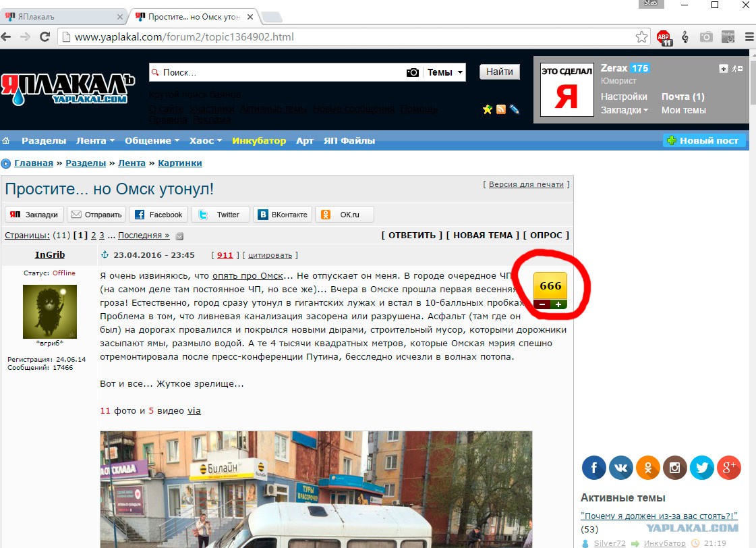The image size is (756, 548).
Task: Click the RSS feed icon in header
Action: click(501, 109)
